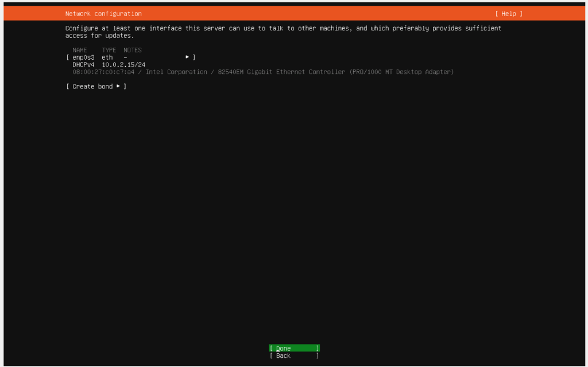Click the TYPE column header
This screenshot has height=367, width=588.
(109, 51)
